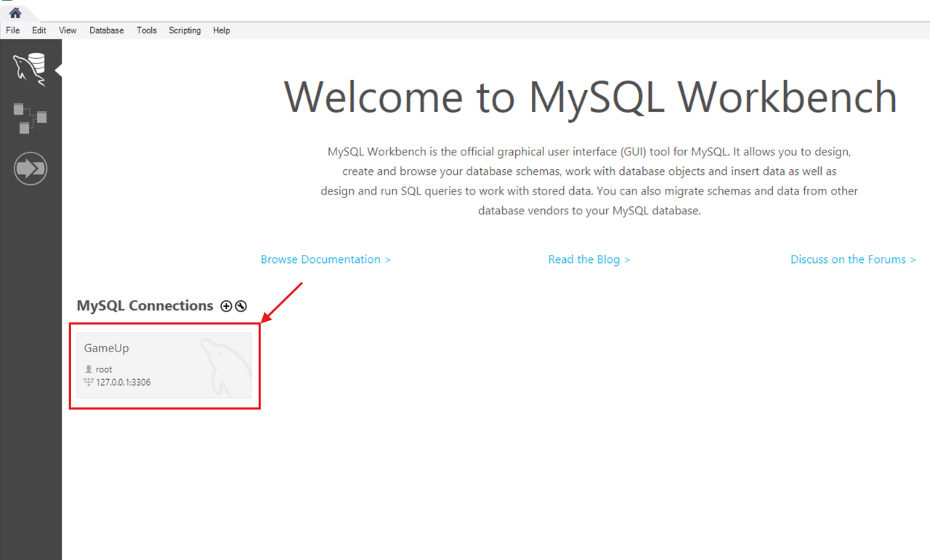Click the Discuss on the Forums link
The image size is (930, 560).
(853, 259)
